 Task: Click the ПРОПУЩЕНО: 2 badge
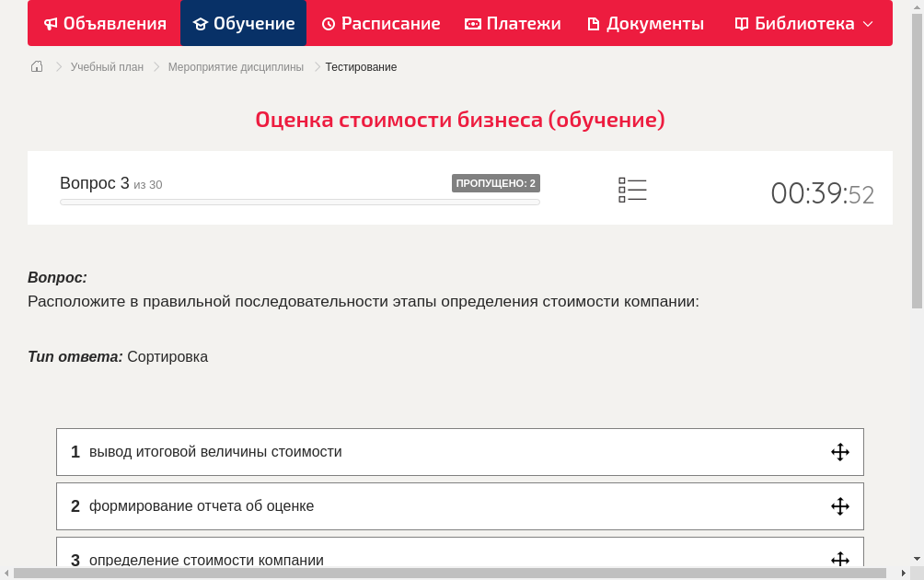click(x=497, y=182)
